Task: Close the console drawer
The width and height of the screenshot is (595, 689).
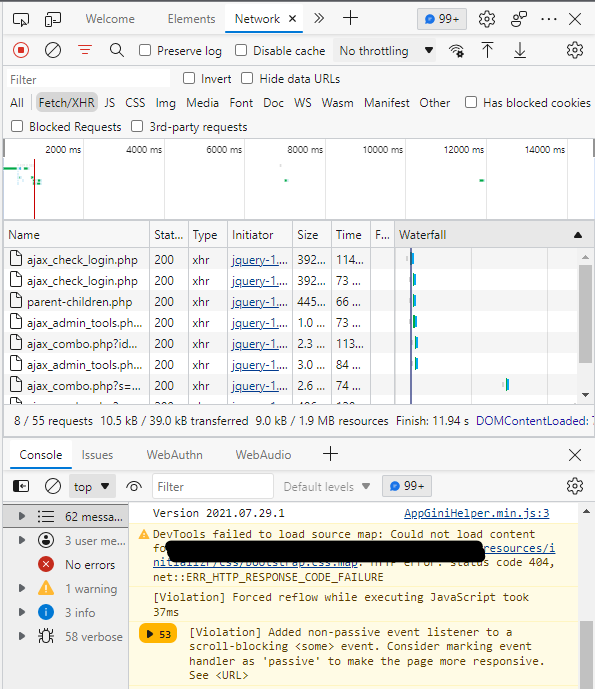Action: (x=574, y=455)
